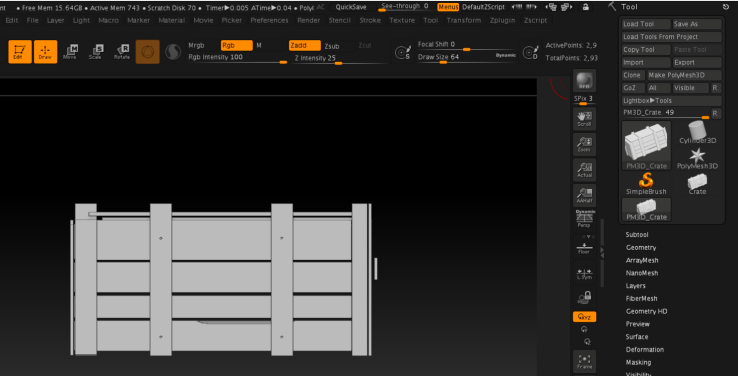
Task: Open the Render menu
Action: coord(309,20)
